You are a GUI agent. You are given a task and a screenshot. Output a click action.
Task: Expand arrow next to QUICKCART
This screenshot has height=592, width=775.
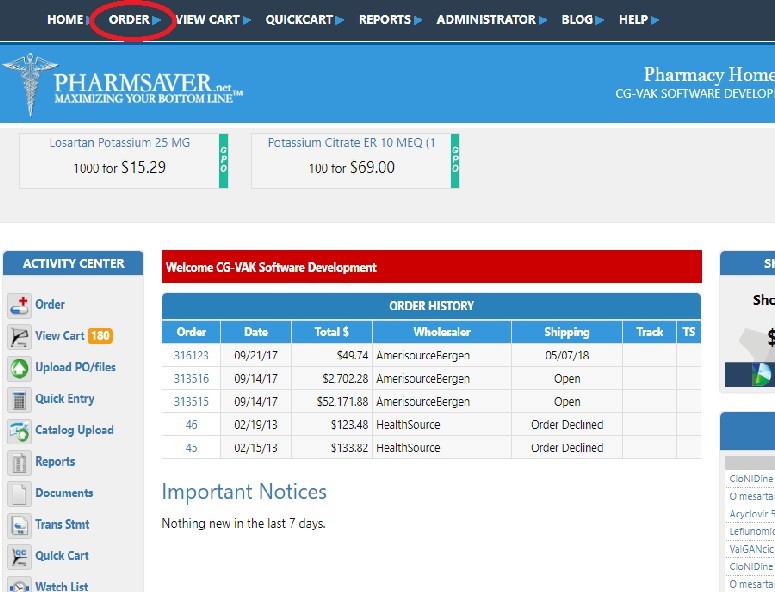coord(340,20)
